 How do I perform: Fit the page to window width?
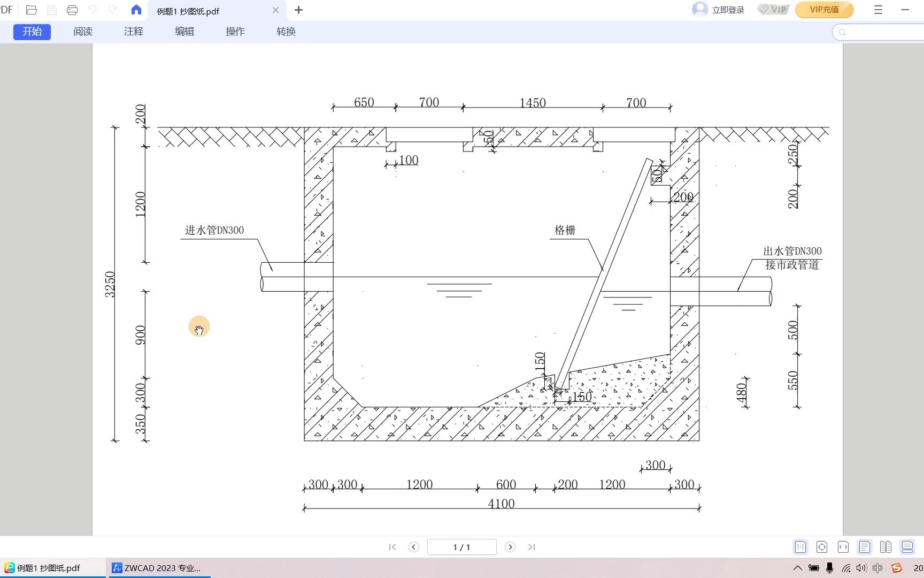(x=843, y=547)
